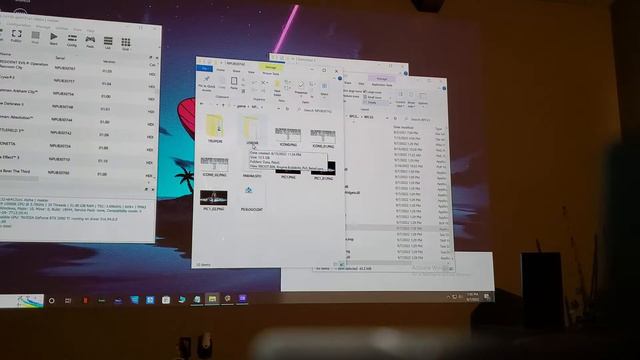640x360 pixels.
Task: Select the USRDIR folder
Action: 252,130
